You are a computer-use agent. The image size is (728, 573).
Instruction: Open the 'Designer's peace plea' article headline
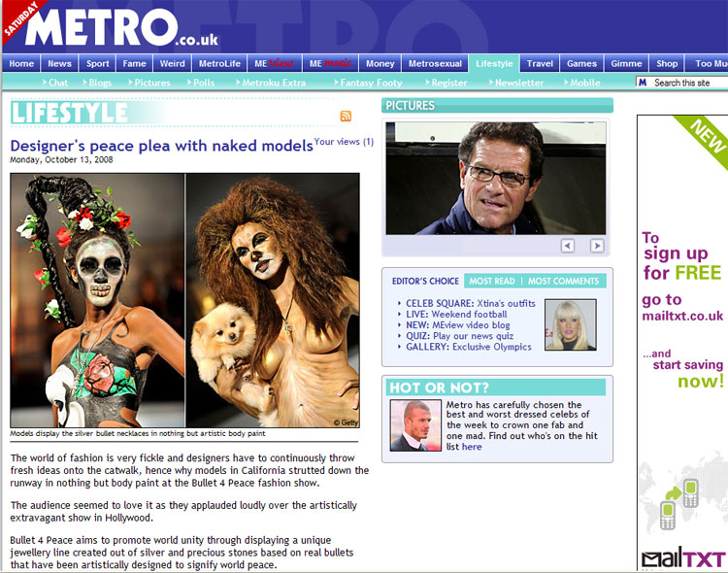point(161,146)
